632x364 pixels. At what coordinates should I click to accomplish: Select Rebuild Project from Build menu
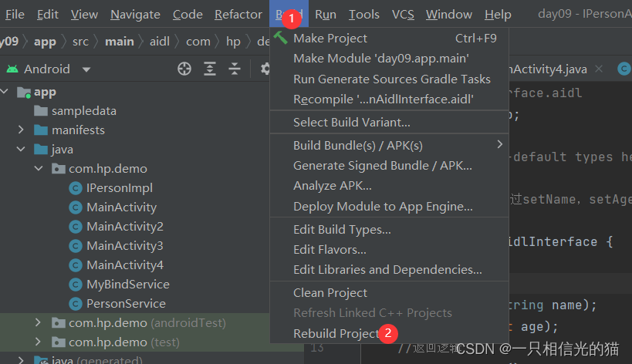click(336, 333)
